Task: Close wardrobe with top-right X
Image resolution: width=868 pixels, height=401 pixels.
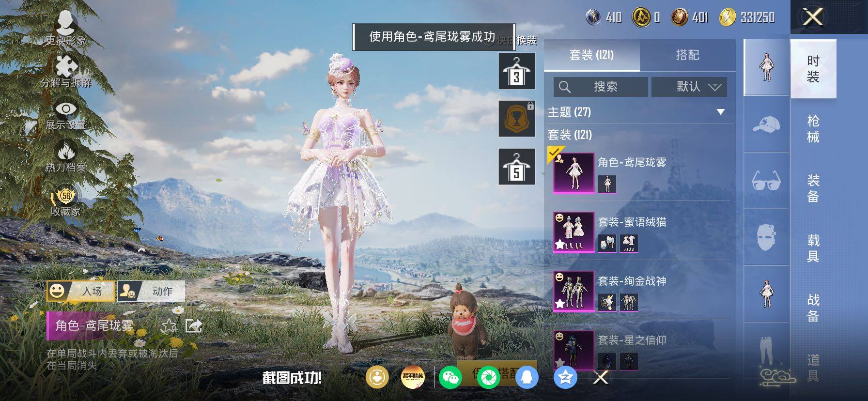Action: pos(813,17)
